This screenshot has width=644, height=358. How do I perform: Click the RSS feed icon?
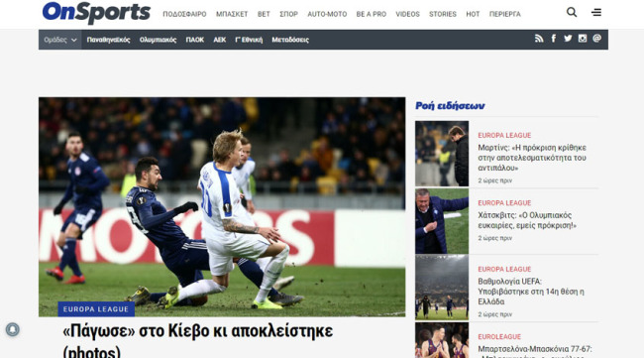click(x=539, y=39)
